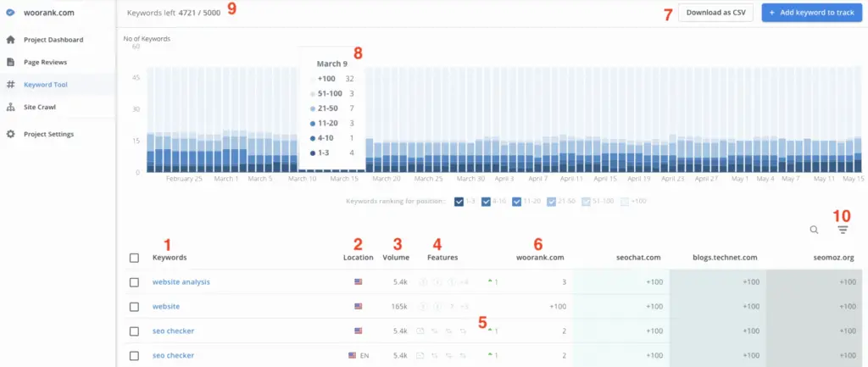Image resolution: width=868 pixels, height=367 pixels.
Task: Click green up arrow in website analysis row
Action: pyautogui.click(x=491, y=281)
